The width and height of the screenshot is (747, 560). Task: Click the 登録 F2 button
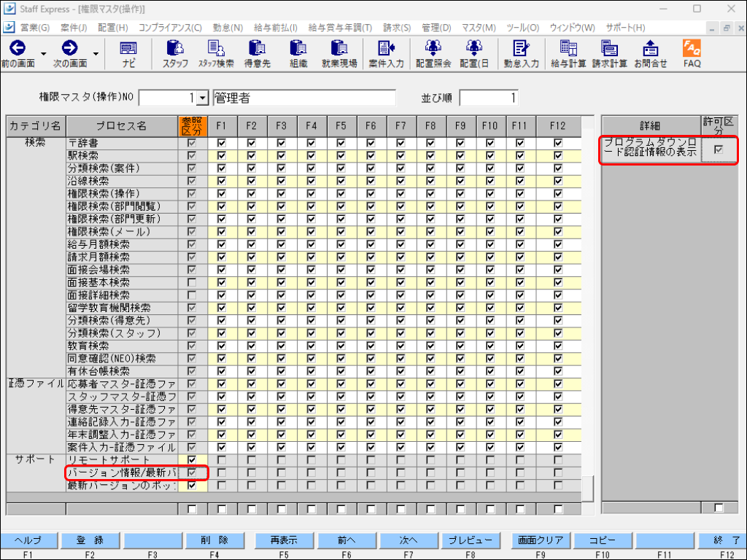coord(90,540)
